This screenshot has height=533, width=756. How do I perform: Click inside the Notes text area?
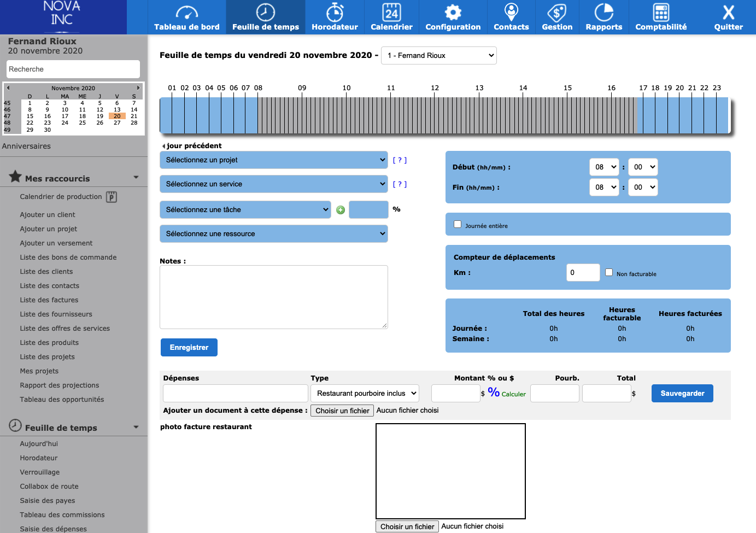273,297
